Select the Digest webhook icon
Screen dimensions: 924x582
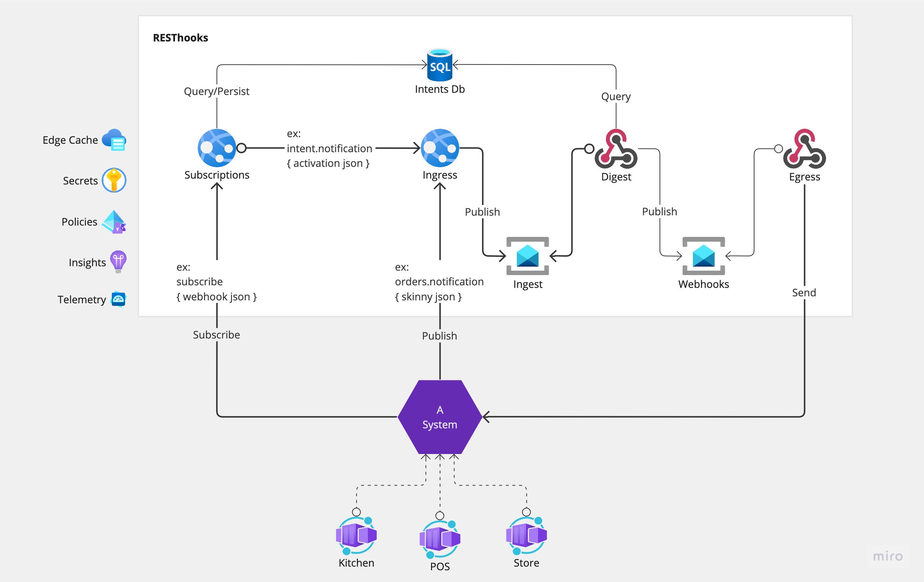[616, 149]
